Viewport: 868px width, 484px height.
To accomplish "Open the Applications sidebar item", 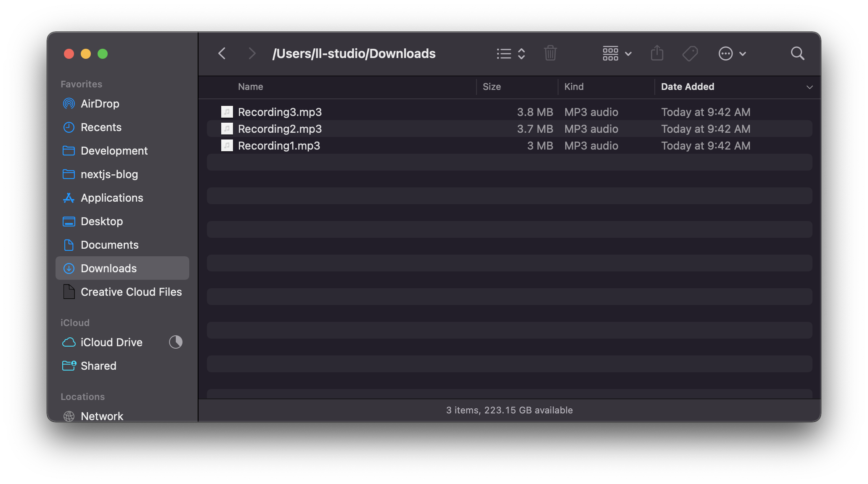I will pyautogui.click(x=111, y=197).
